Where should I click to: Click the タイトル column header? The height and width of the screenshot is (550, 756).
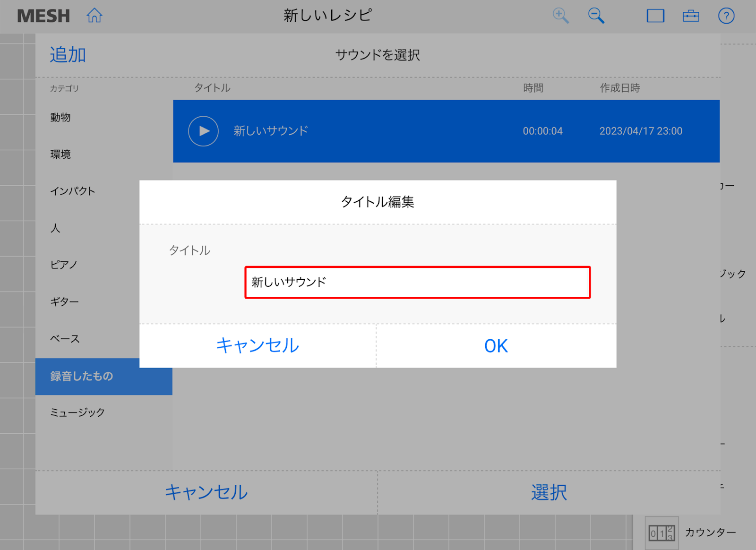(212, 88)
